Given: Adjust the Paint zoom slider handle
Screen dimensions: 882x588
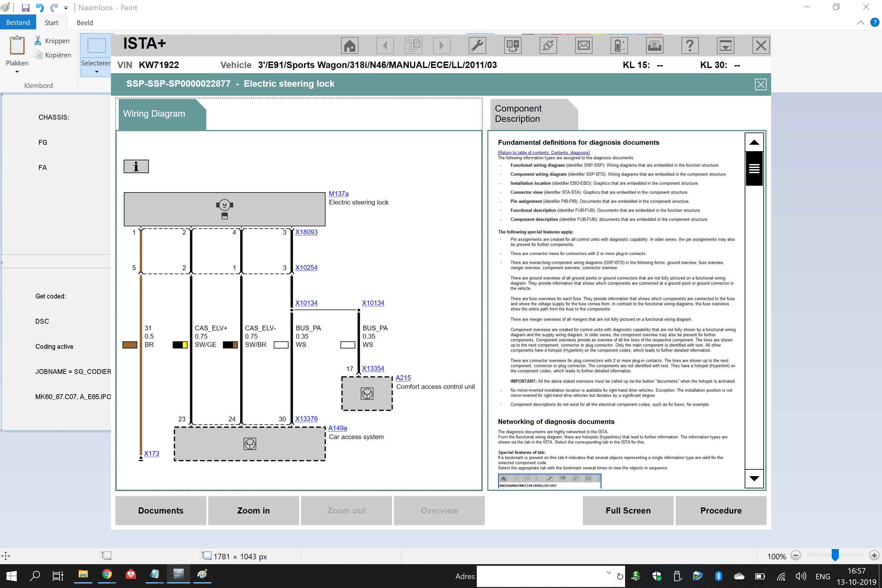Looking at the screenshot, I should [835, 555].
